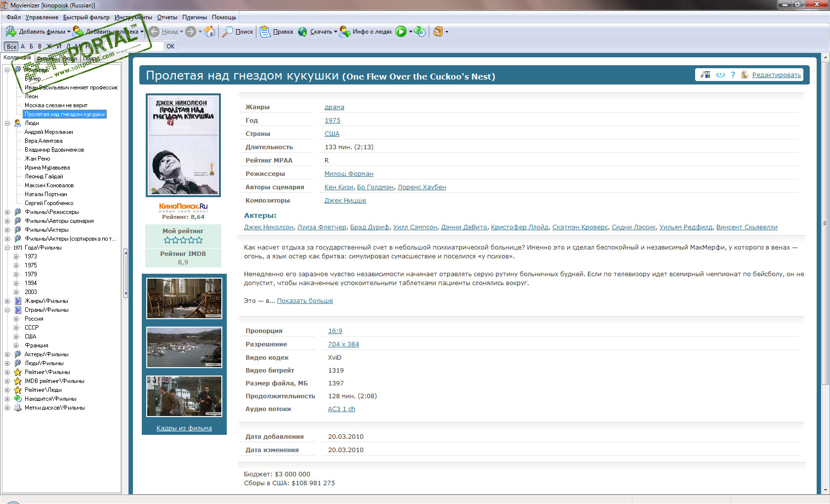Set my rating to three stars

tap(183, 240)
